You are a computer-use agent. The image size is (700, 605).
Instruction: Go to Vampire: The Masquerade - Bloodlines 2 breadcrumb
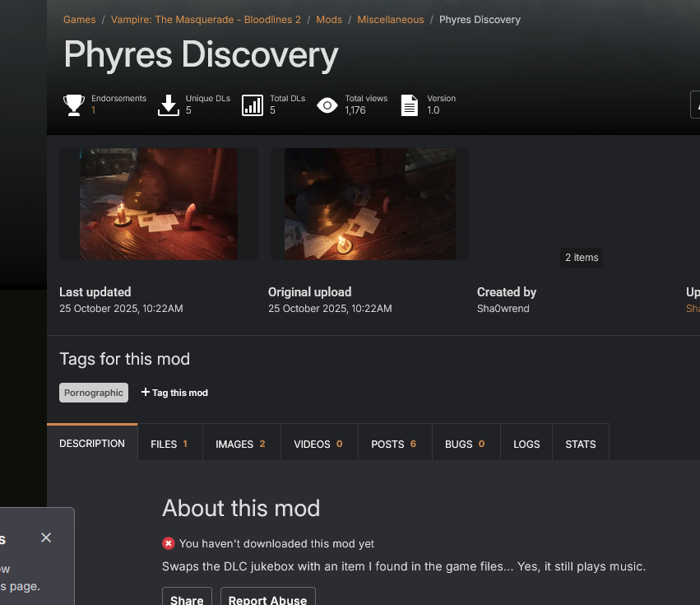(x=206, y=20)
